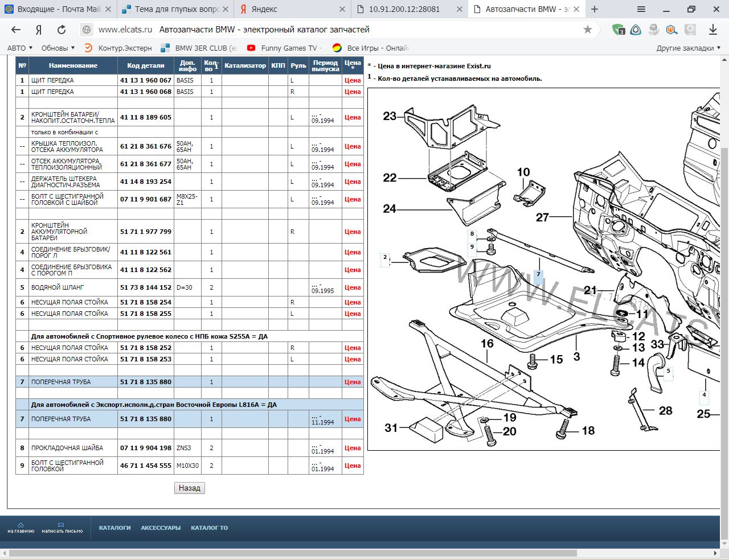Expand the Другие закладки folder
Viewport: 729px width, 560px height.
[x=689, y=48]
